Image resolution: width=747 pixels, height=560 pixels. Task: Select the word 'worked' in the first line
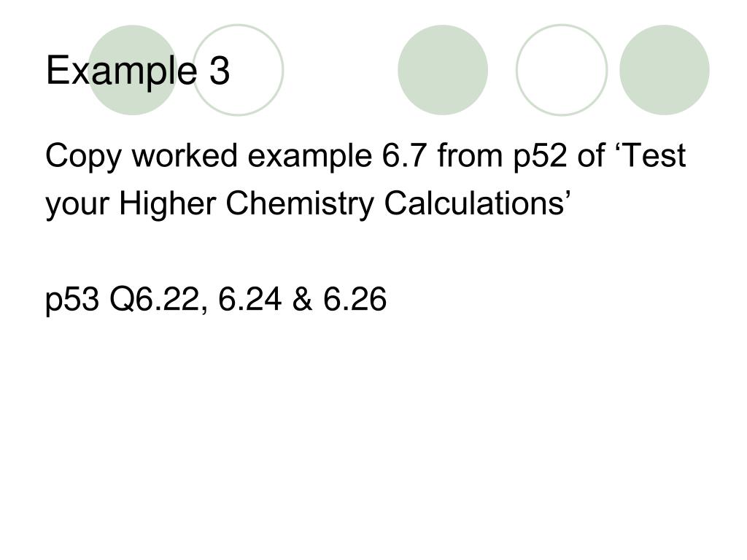pos(185,155)
